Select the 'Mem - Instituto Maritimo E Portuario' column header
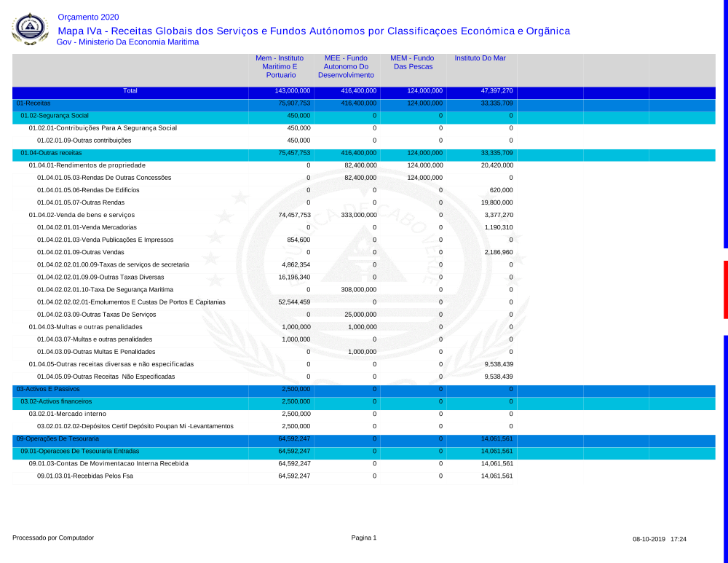Viewport: 728px width, 563px height. click(x=280, y=66)
